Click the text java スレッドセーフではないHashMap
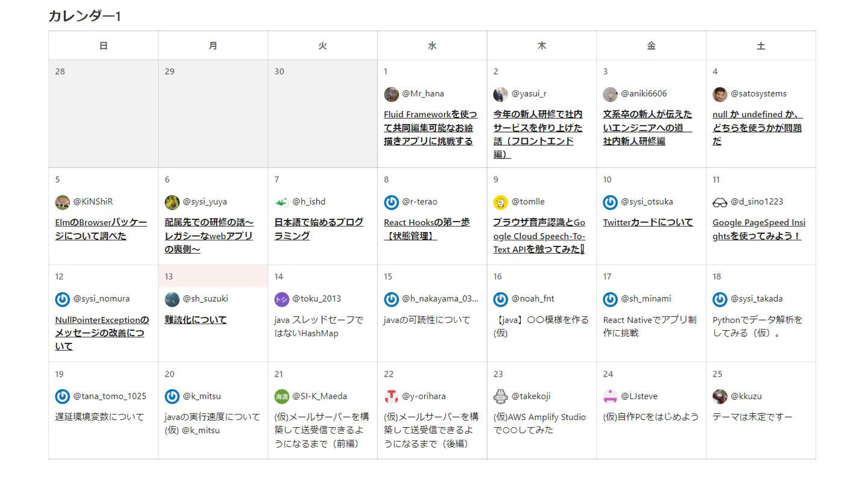 tap(319, 327)
